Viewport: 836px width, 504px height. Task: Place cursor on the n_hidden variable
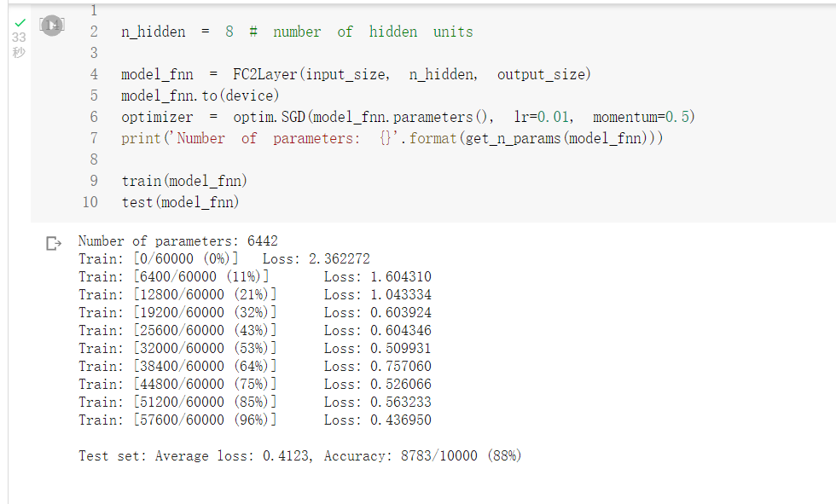click(x=153, y=32)
